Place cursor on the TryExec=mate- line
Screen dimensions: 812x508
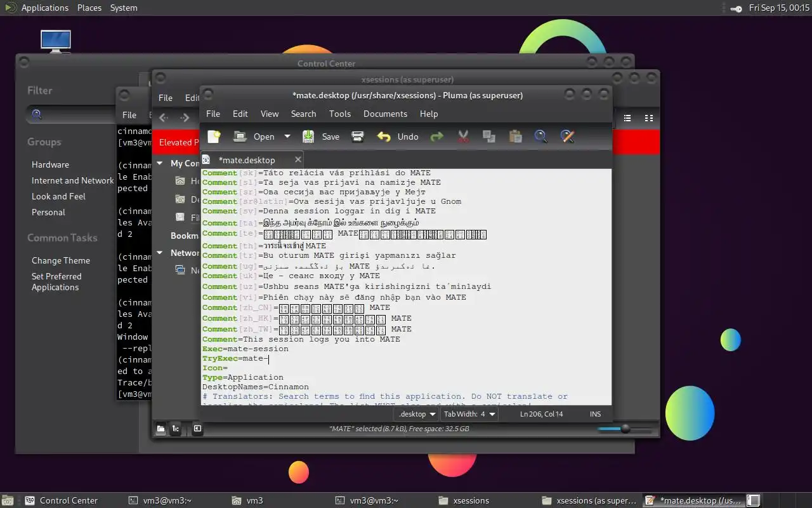tap(236, 358)
